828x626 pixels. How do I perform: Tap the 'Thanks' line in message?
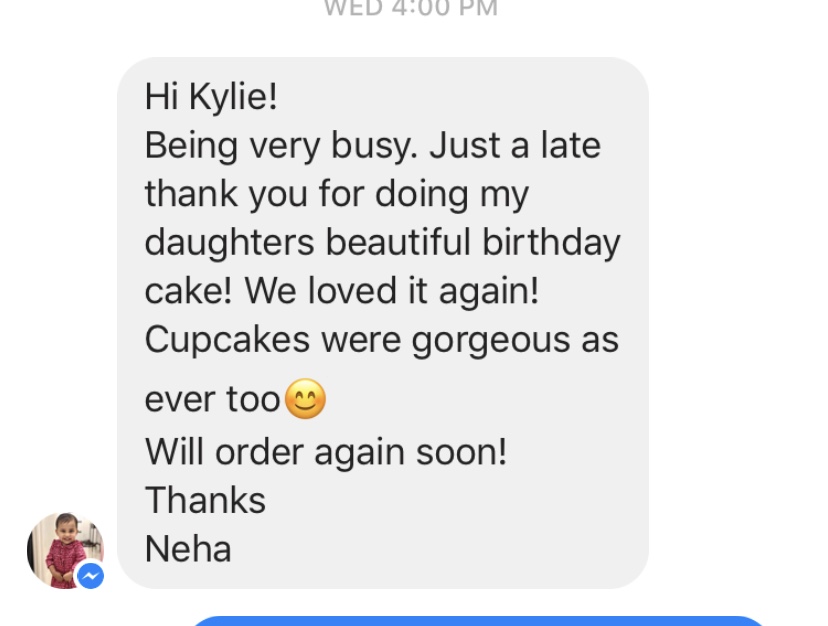point(205,500)
